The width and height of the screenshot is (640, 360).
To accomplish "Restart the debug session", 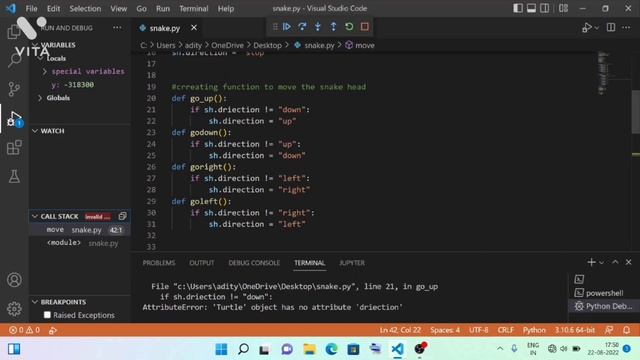I will pyautogui.click(x=349, y=27).
